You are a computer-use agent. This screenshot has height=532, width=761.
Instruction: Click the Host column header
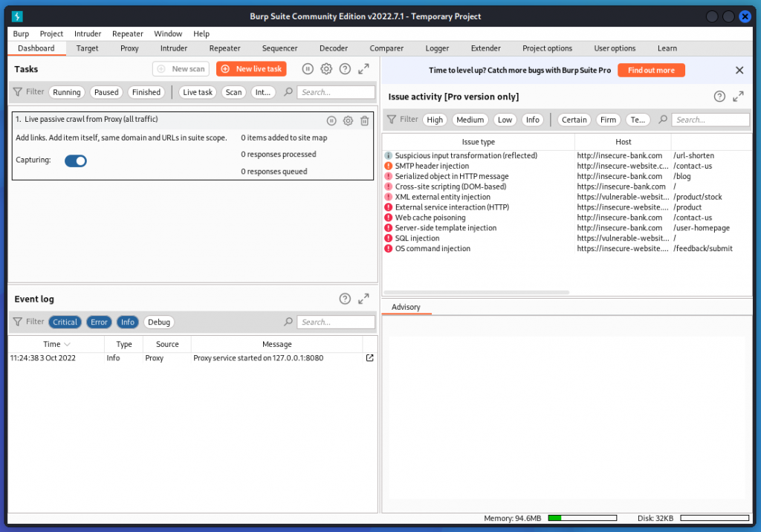point(624,142)
